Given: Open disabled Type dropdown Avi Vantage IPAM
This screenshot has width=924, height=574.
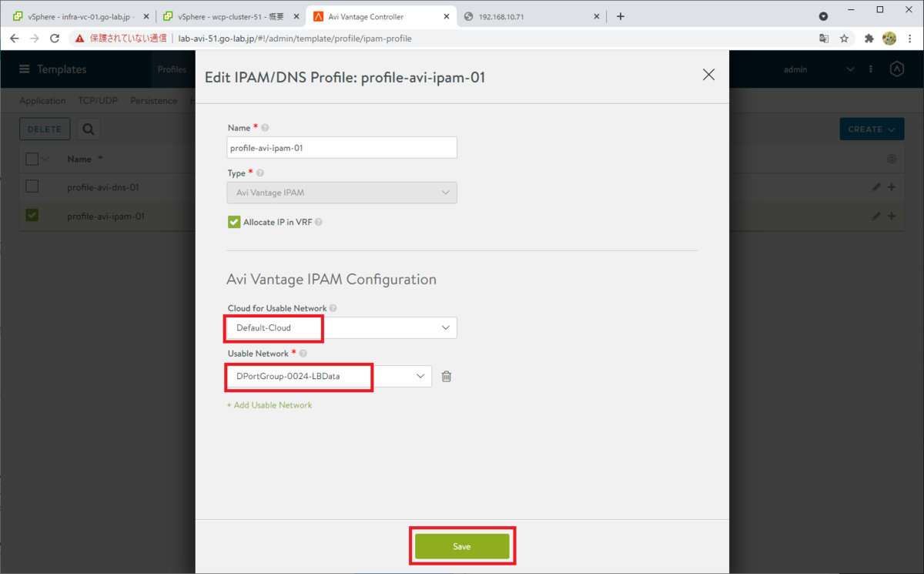Looking at the screenshot, I should (342, 193).
